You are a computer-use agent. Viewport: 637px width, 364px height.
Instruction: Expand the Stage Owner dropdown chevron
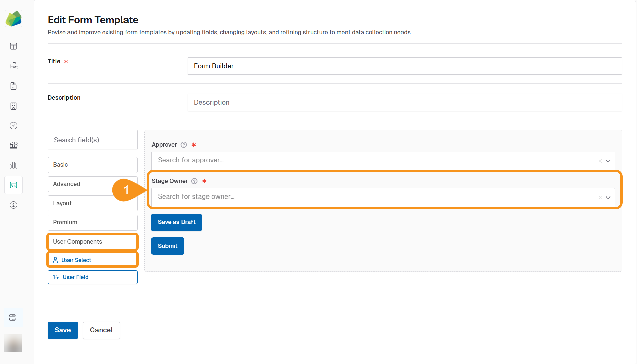coord(608,198)
